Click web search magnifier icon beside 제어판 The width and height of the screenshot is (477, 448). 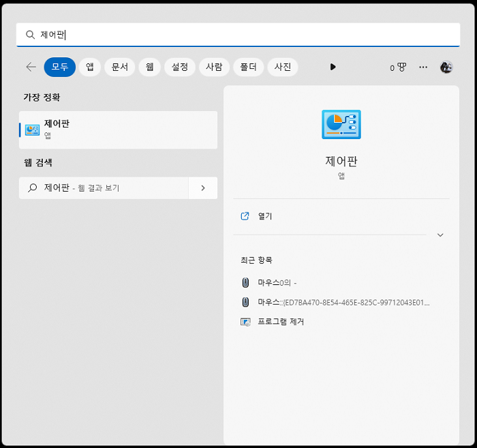click(32, 188)
